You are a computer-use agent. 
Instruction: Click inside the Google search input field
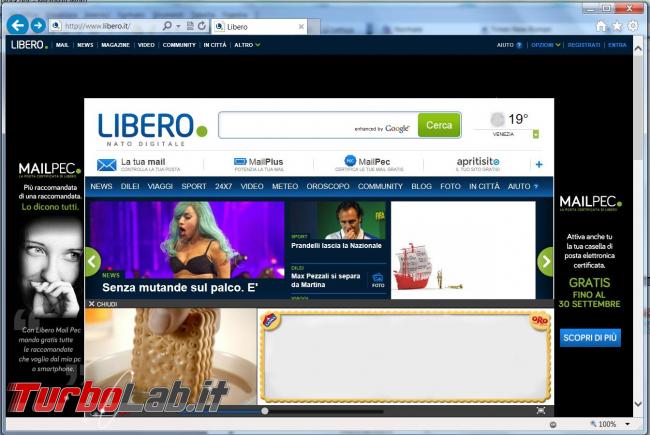[x=285, y=125]
